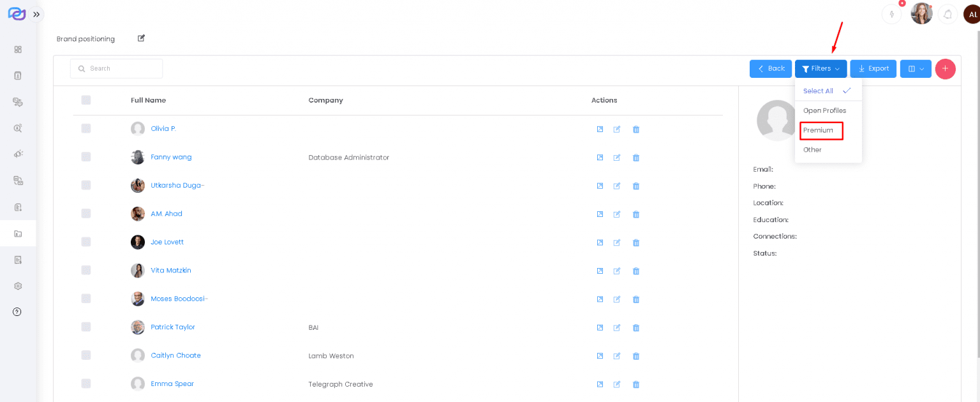980x402 pixels.
Task: Choose Premium from the filter menu
Action: (x=819, y=130)
